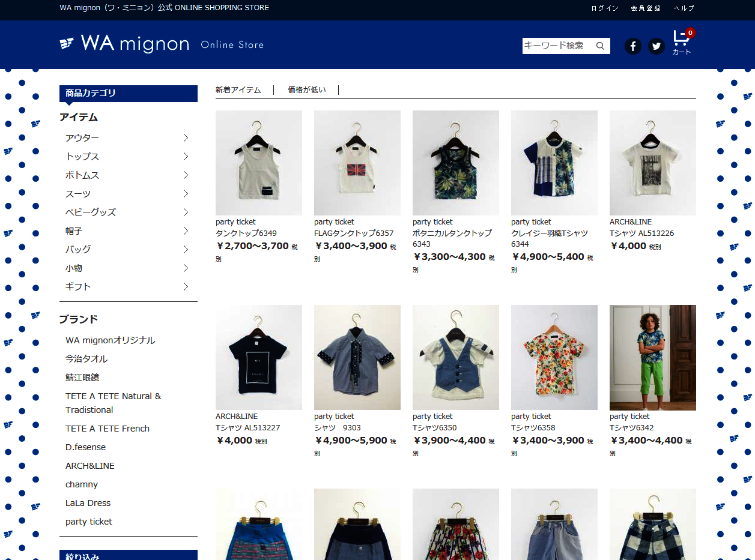Click the magnifier search icon

pos(600,46)
